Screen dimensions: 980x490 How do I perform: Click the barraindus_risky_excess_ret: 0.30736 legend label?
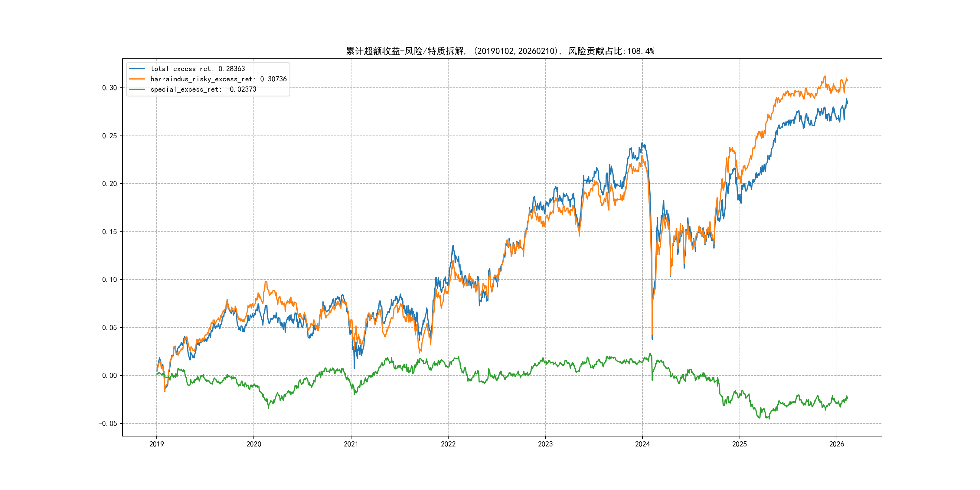point(218,79)
